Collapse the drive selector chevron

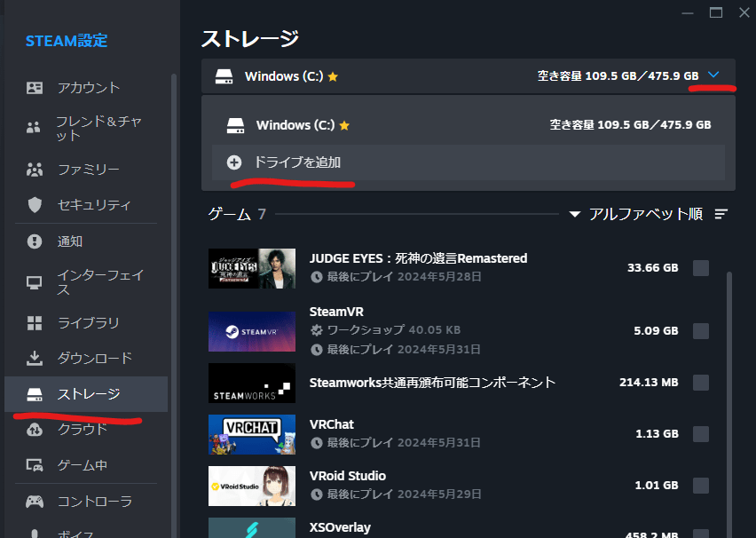click(x=713, y=75)
